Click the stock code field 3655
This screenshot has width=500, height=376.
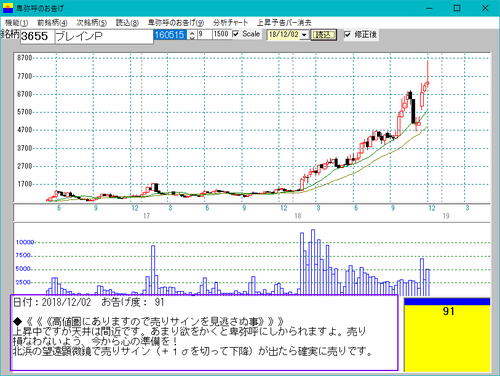click(37, 36)
